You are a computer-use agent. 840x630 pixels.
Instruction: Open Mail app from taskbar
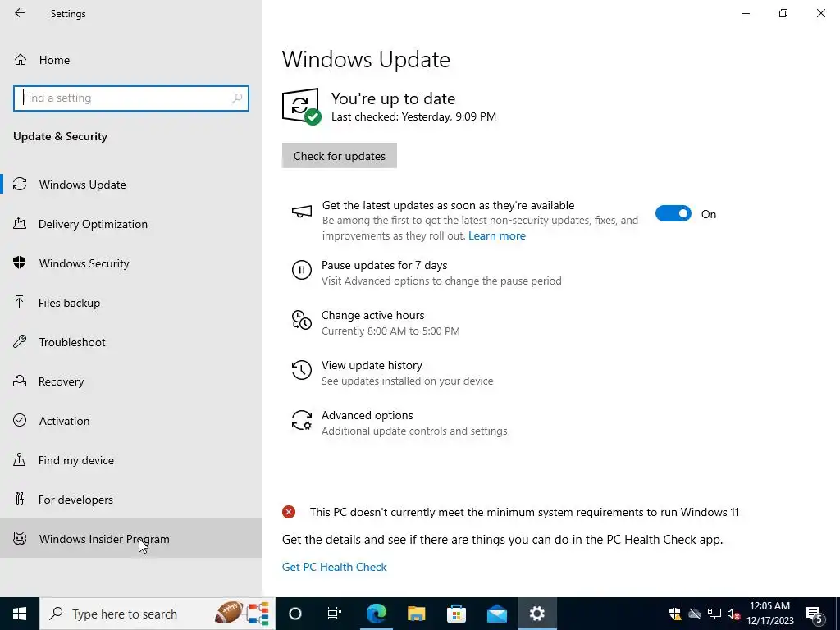[x=496, y=614]
